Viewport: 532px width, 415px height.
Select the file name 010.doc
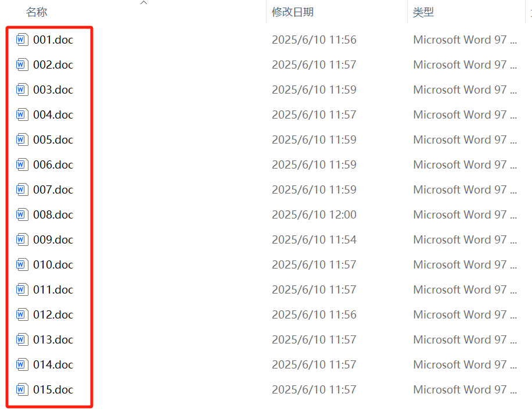(53, 264)
